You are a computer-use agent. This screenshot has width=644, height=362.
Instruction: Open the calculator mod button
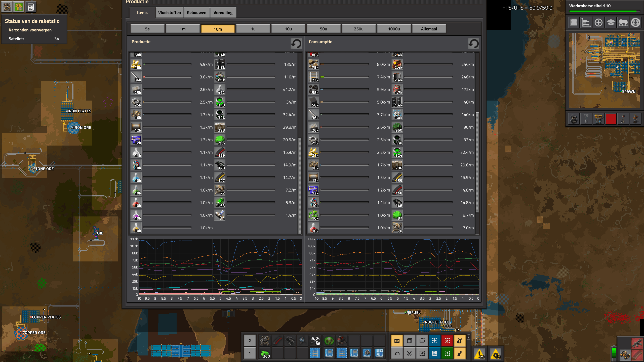(x=31, y=7)
